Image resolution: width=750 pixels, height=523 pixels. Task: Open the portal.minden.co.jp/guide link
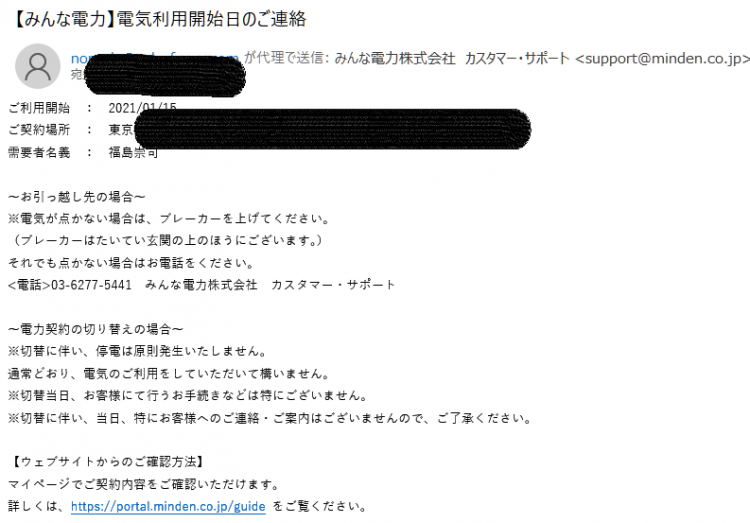pos(168,506)
